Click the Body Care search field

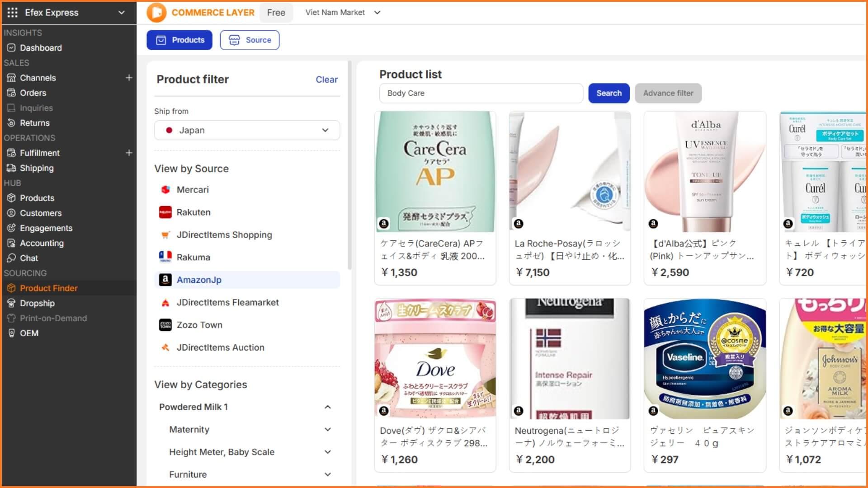pyautogui.click(x=481, y=93)
